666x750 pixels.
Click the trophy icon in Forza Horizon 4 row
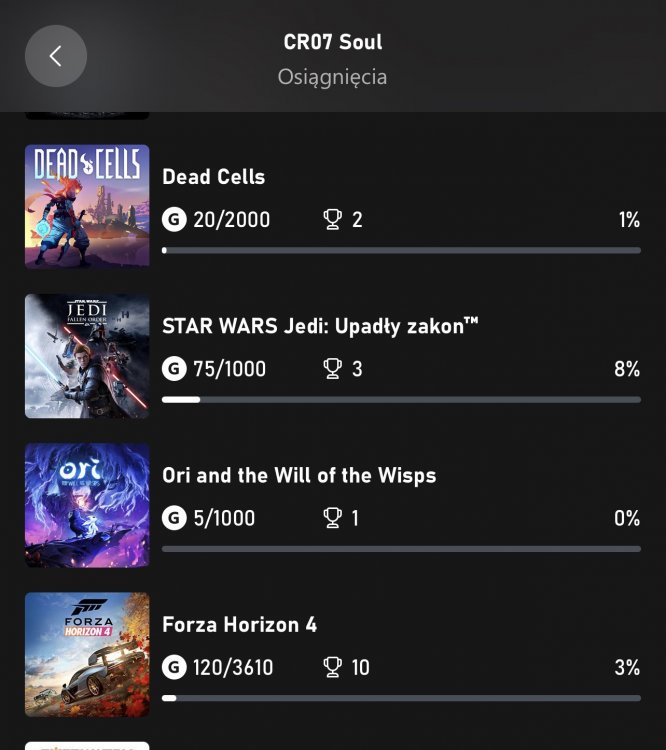[x=333, y=667]
